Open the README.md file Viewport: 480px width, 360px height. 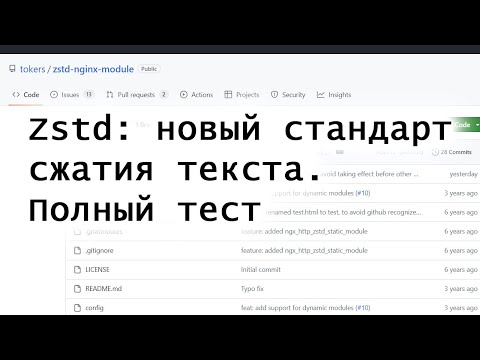click(x=104, y=289)
